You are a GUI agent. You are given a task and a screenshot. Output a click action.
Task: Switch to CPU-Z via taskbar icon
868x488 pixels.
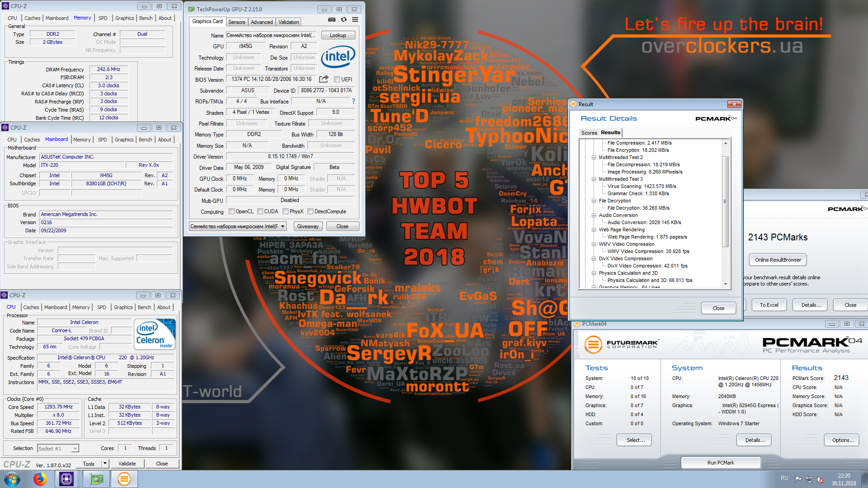tap(66, 479)
